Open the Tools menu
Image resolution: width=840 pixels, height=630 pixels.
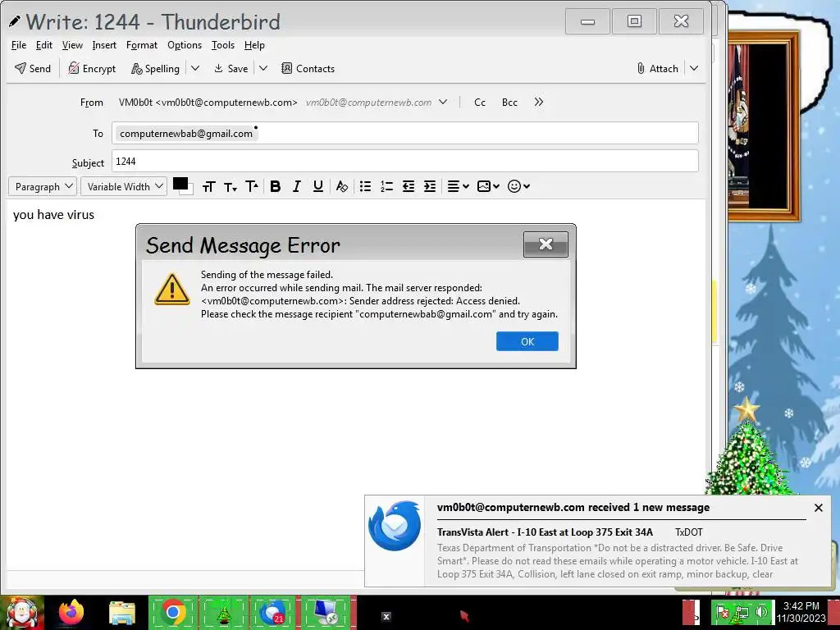pyautogui.click(x=223, y=45)
